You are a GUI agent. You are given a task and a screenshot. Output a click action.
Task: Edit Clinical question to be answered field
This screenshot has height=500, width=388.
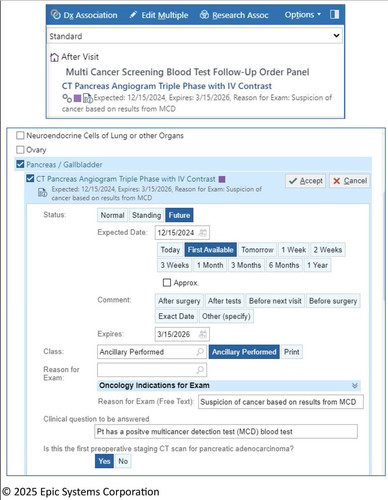point(226,432)
